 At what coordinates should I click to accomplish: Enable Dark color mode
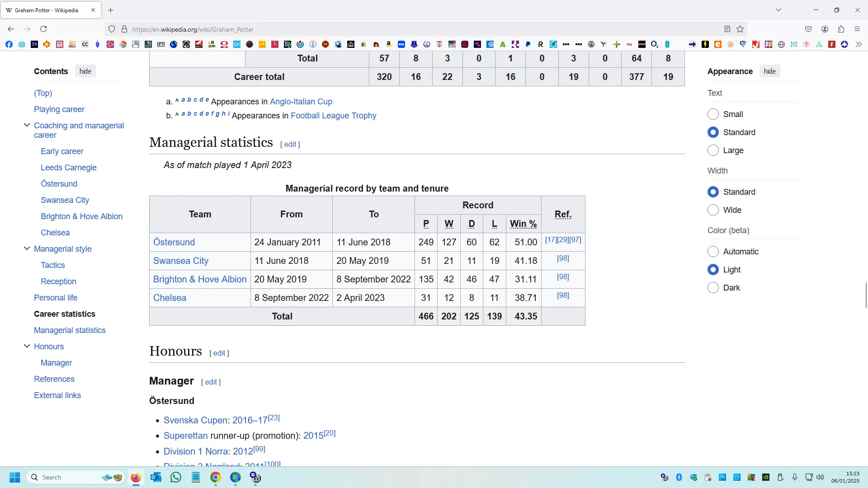[x=713, y=288]
